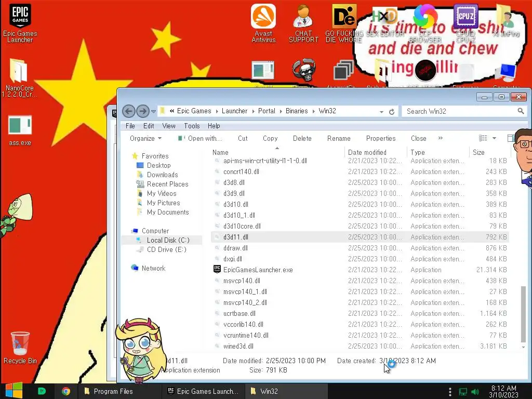Open the Recycle Bin
Viewport: 532px width, 399px height.
pyautogui.click(x=20, y=348)
